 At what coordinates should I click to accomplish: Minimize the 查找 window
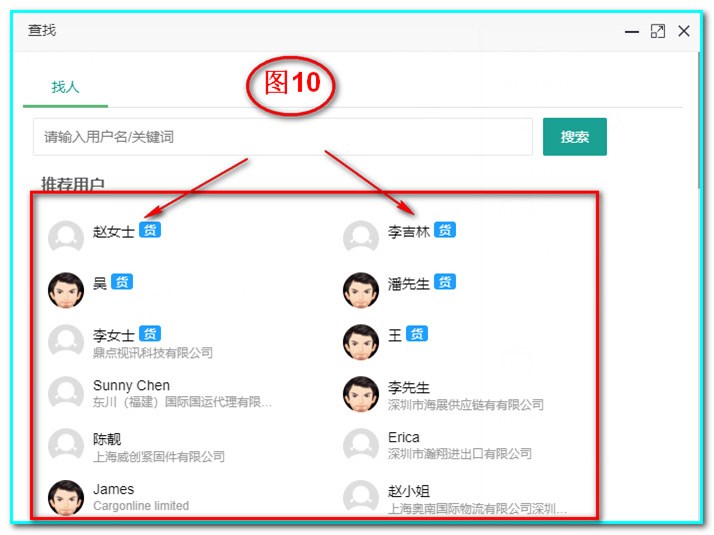coord(632,31)
